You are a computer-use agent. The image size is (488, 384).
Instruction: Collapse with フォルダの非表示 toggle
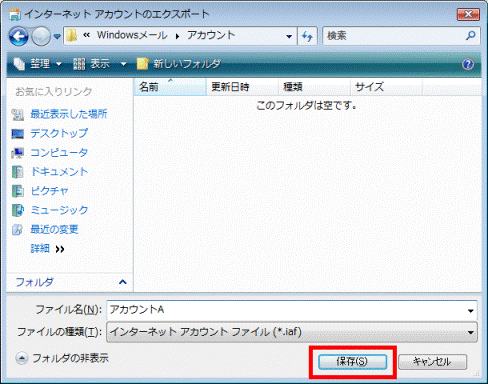point(62,358)
